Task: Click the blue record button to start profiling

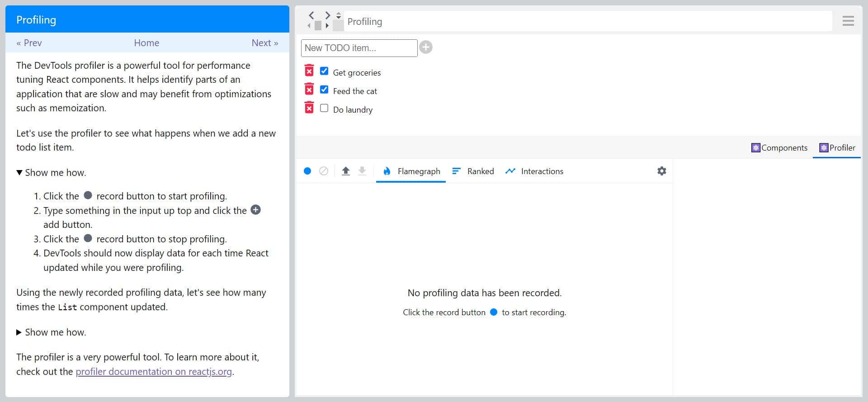Action: point(307,171)
